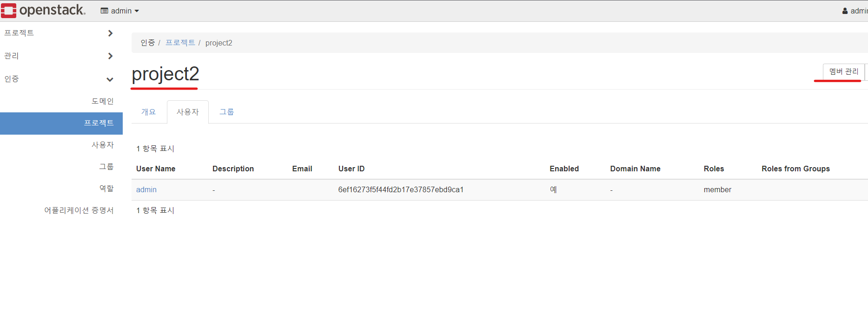This screenshot has height=325, width=868.
Task: Switch to the 개요 tab
Action: point(148,112)
